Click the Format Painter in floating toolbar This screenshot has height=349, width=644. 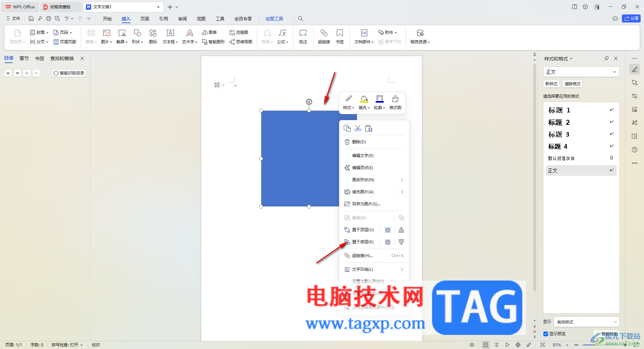click(x=395, y=102)
